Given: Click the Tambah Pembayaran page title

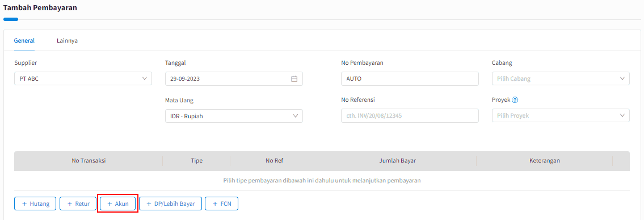Looking at the screenshot, I should pos(40,7).
